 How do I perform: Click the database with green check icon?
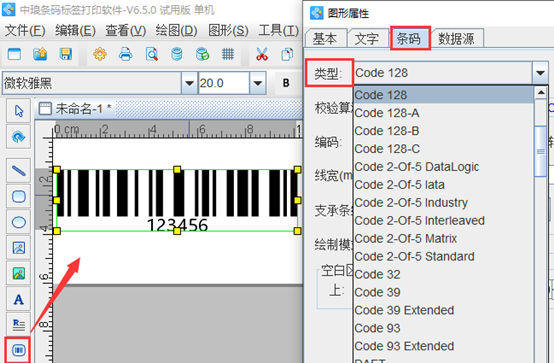(x=202, y=54)
